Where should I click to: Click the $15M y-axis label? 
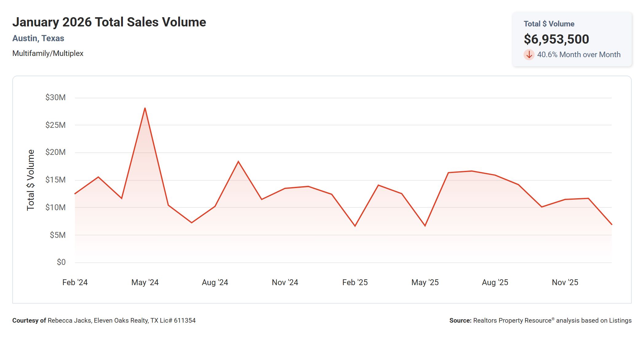[x=55, y=180]
